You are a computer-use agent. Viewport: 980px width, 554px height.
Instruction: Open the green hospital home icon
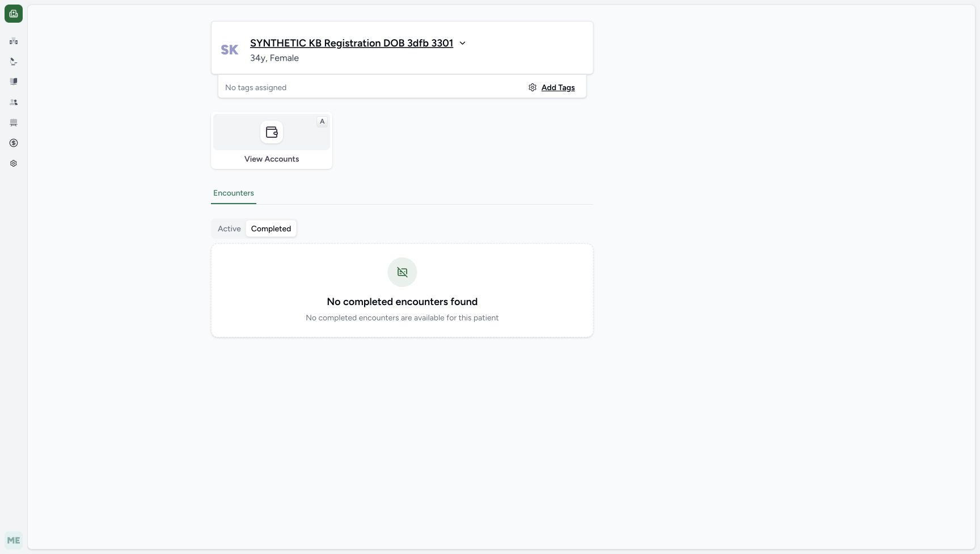[x=14, y=14]
